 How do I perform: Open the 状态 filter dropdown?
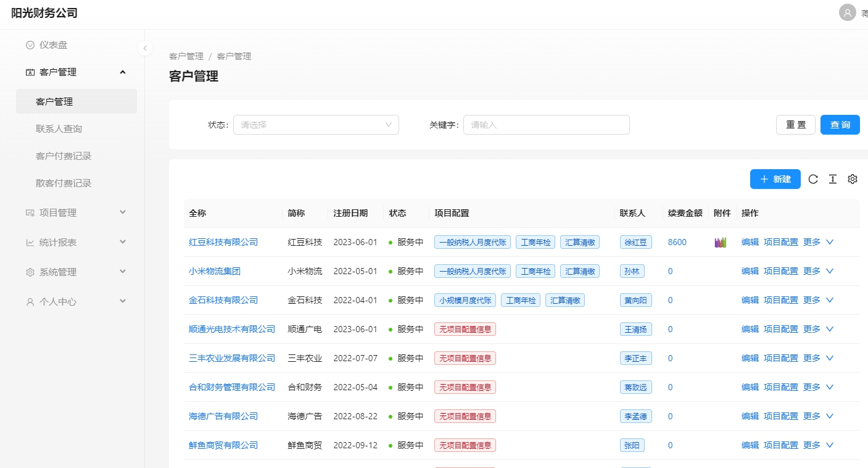[x=315, y=124]
